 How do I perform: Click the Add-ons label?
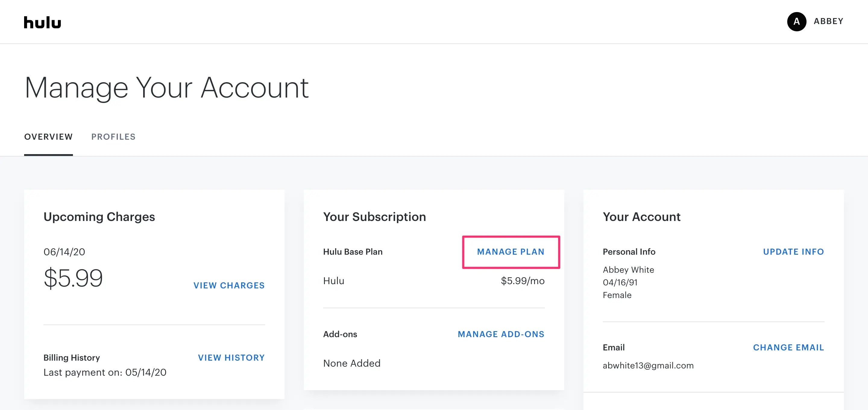[x=340, y=334]
